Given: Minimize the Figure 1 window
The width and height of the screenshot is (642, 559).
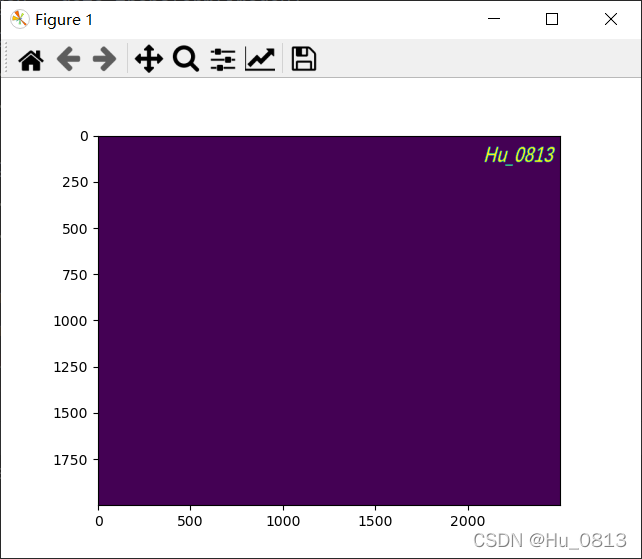Looking at the screenshot, I should click(x=494, y=19).
